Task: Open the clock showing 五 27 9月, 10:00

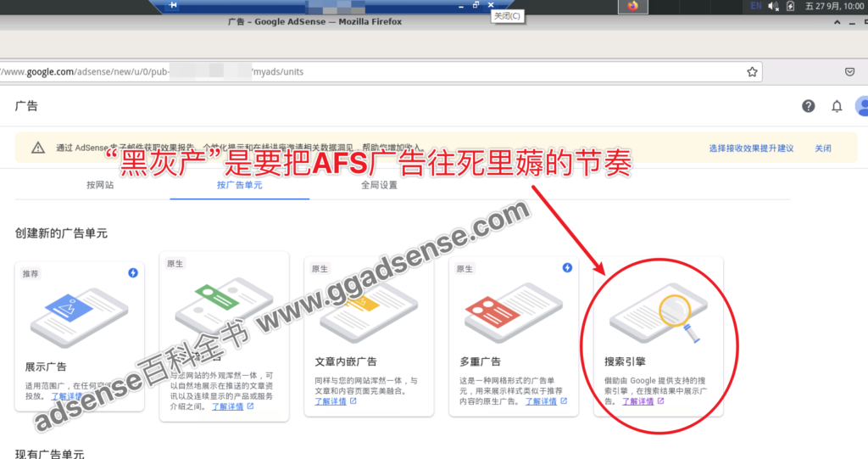Action: (835, 6)
